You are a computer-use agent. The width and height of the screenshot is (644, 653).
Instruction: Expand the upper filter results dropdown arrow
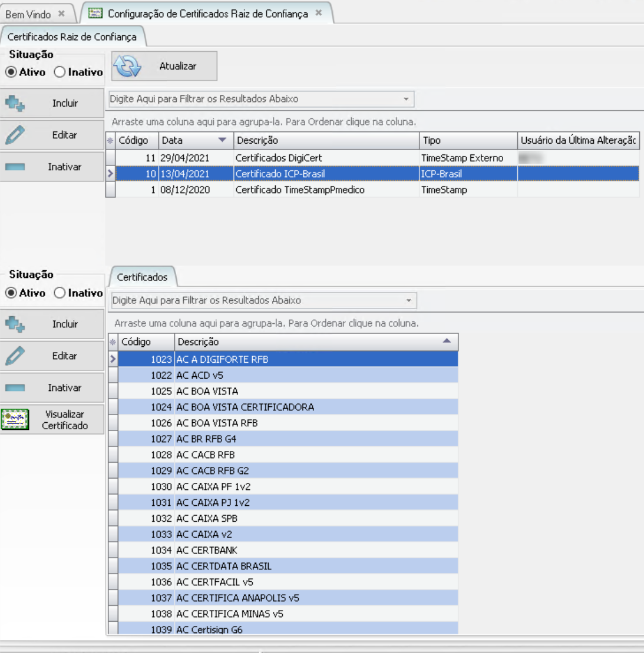point(406,99)
